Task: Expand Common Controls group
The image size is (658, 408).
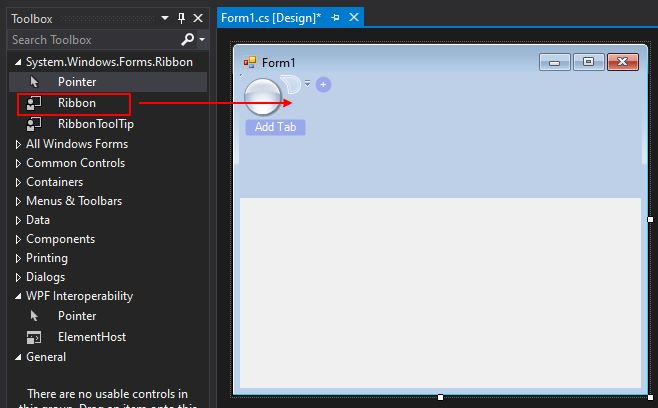Action: point(18,163)
